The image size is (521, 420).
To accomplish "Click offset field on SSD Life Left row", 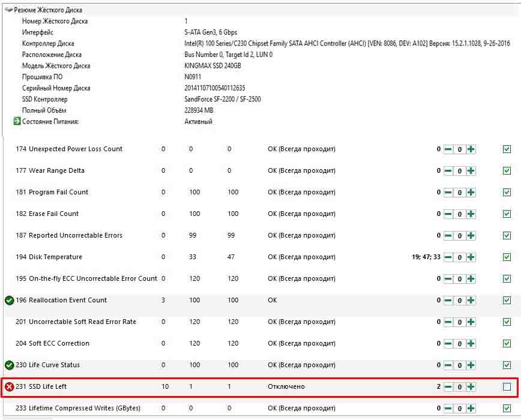I will click(x=460, y=387).
